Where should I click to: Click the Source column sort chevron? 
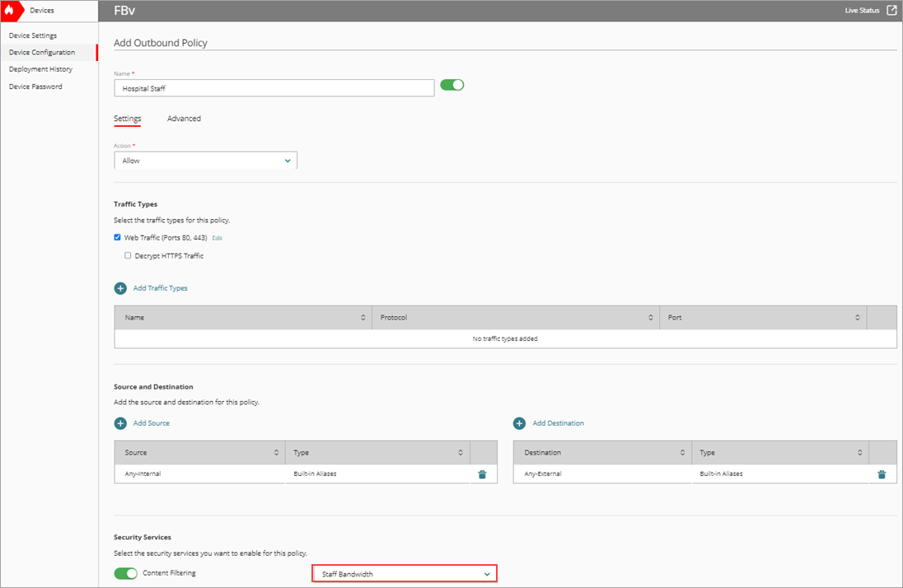click(x=277, y=451)
